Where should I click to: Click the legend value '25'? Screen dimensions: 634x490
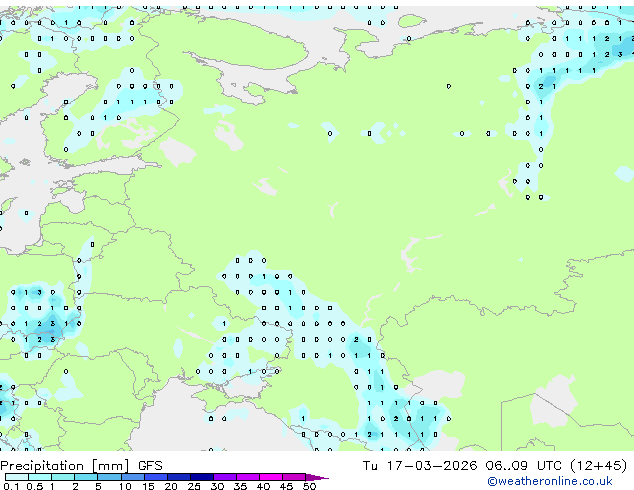click(194, 486)
